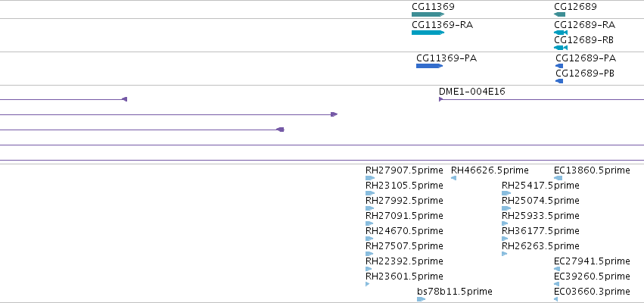Image resolution: width=644 pixels, height=303 pixels.
Task: Click the EC13860.5prime EST glyph
Action: coord(558,178)
